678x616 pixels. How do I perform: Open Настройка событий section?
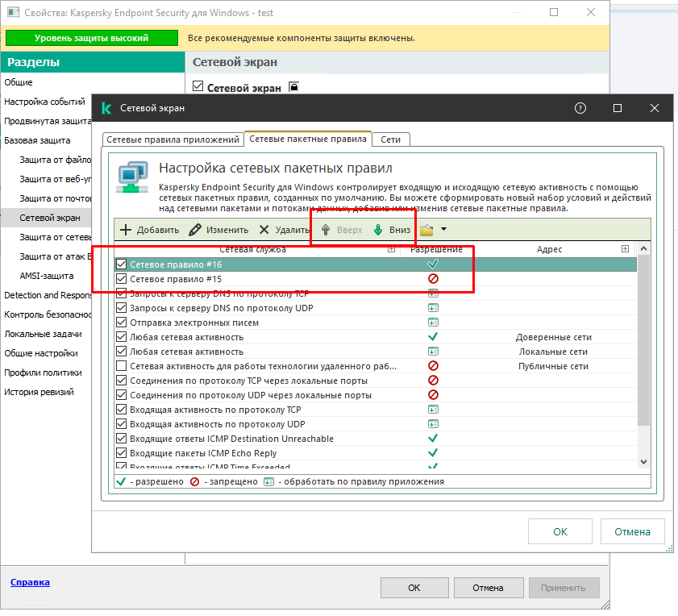coord(44,102)
